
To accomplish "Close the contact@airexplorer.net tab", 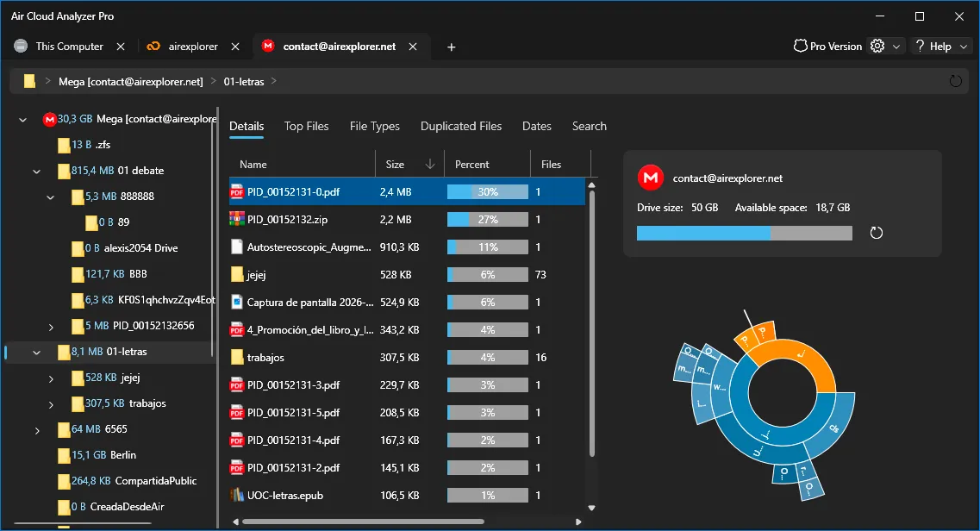I will (413, 47).
